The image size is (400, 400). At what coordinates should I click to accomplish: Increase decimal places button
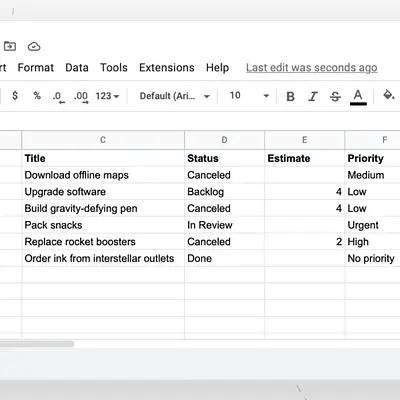pos(81,97)
